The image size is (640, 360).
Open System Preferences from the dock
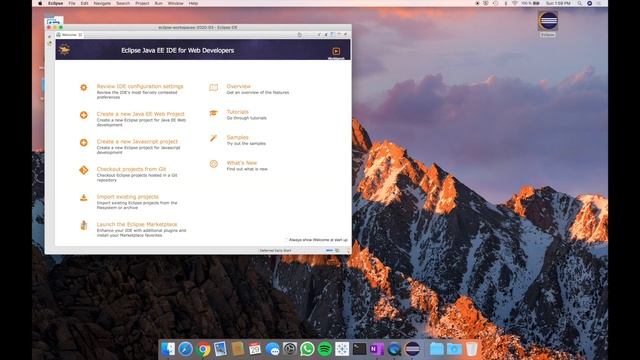(290, 349)
